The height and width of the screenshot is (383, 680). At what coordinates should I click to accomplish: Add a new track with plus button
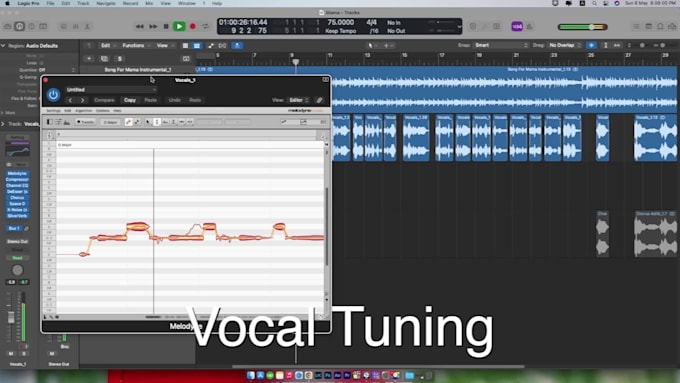89,59
